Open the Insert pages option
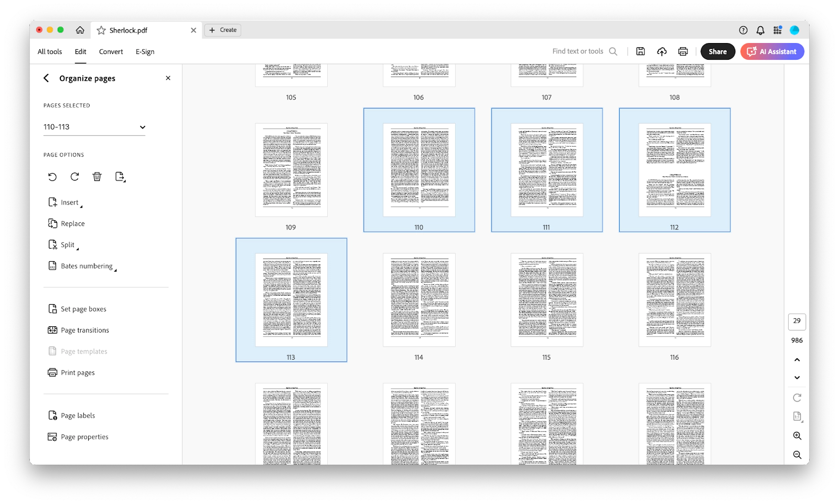 [x=66, y=202]
